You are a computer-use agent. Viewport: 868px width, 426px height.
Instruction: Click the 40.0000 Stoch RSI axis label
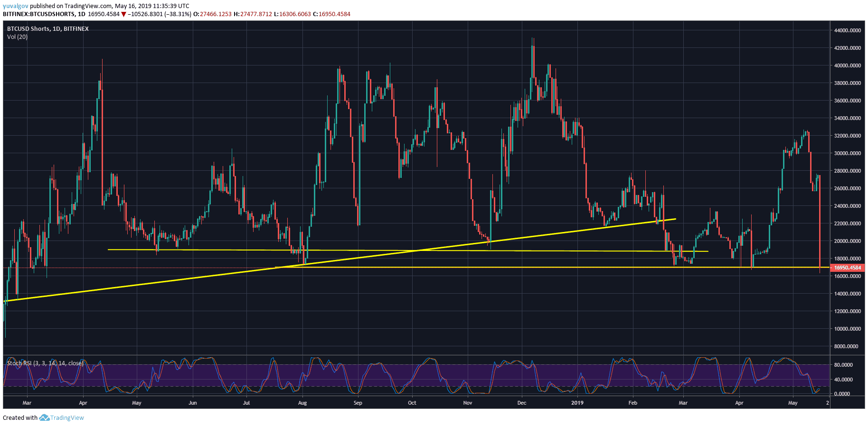843,380
